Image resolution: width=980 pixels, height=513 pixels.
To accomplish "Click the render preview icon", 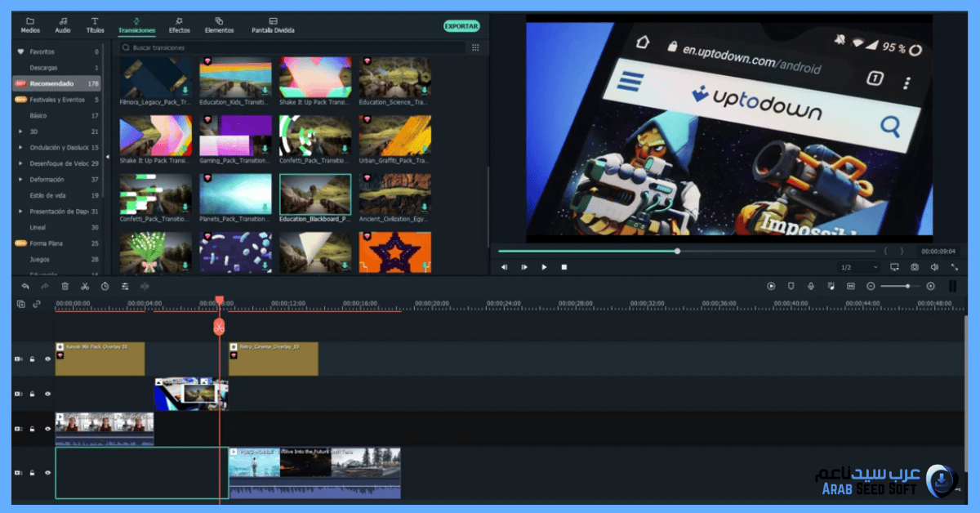I will tap(771, 286).
